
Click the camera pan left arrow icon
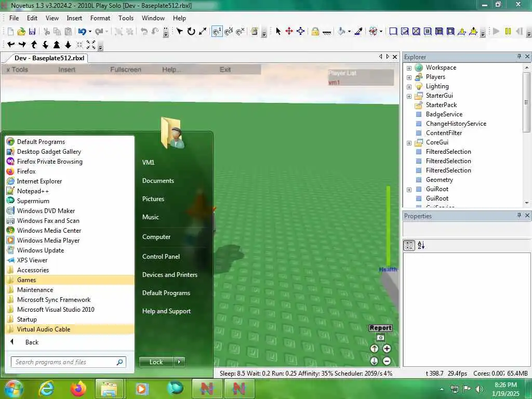pos(11,45)
